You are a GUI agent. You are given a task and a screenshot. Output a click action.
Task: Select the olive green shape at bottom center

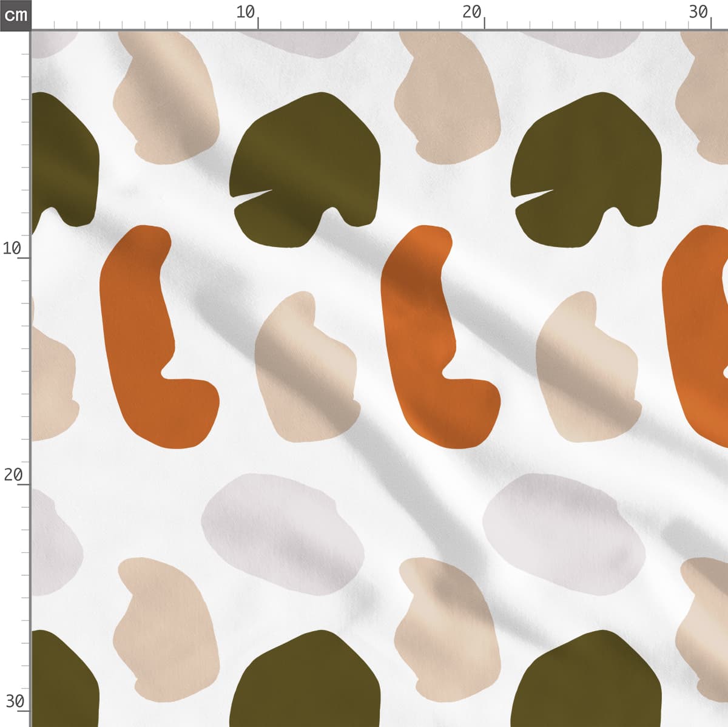click(306, 686)
